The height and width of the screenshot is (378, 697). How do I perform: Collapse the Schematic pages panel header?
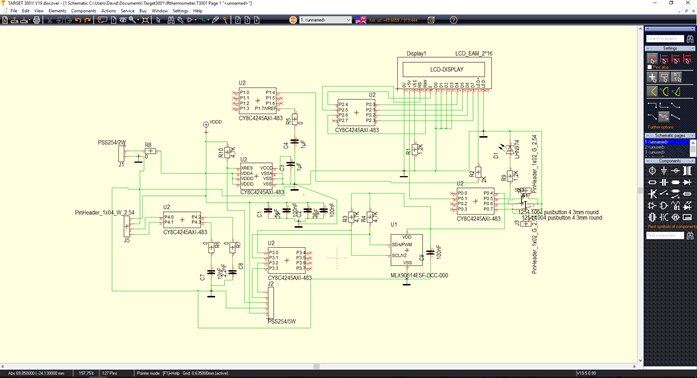(x=670, y=135)
